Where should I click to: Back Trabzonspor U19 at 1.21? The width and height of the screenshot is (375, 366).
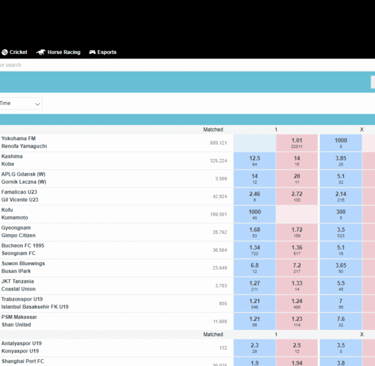(255, 303)
